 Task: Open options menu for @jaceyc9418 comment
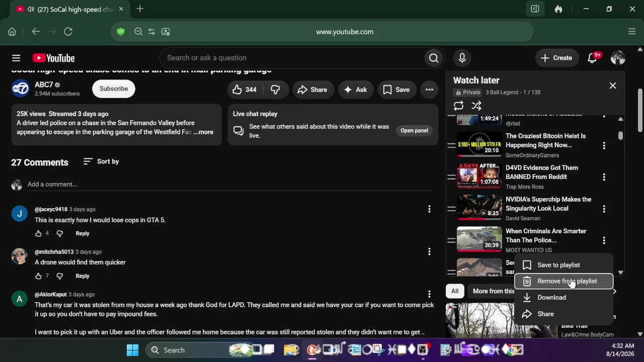pyautogui.click(x=429, y=209)
